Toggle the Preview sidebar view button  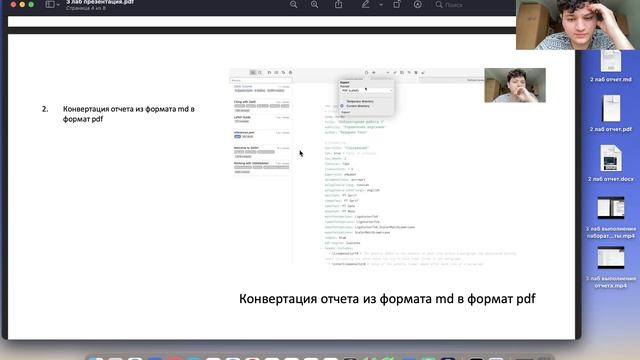coord(50,4)
